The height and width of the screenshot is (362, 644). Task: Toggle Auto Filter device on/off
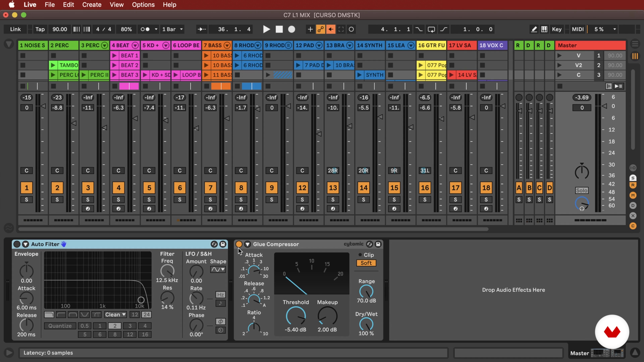click(17, 244)
